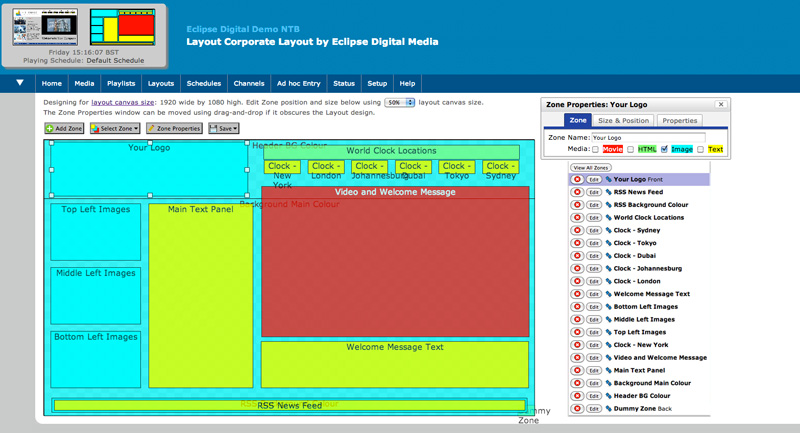Image resolution: width=800 pixels, height=433 pixels.
Task: Select the Clock - Tokyo zone on canvas
Action: [457, 167]
